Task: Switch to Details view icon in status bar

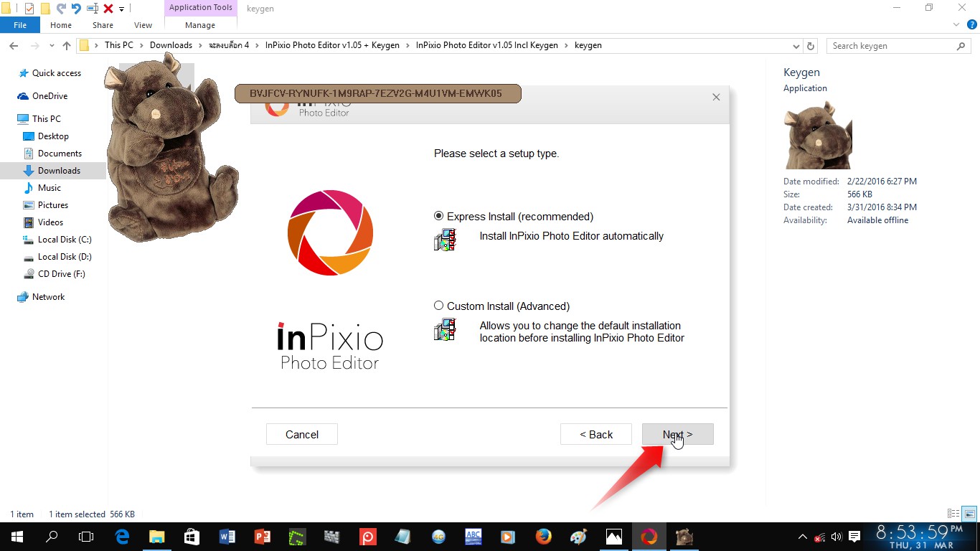Action: coord(953,514)
